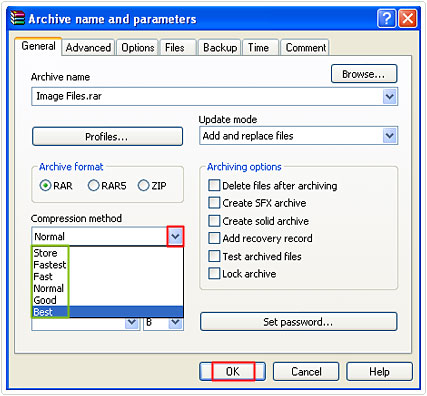
Task: Open the dictionary size dropdown arrow below the list
Action: pyautogui.click(x=132, y=322)
